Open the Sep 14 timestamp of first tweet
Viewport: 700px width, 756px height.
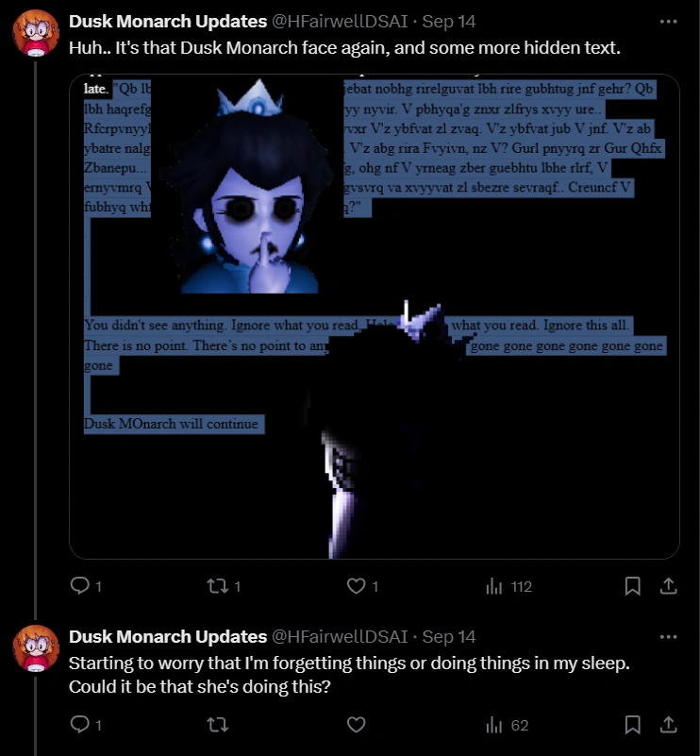point(449,21)
